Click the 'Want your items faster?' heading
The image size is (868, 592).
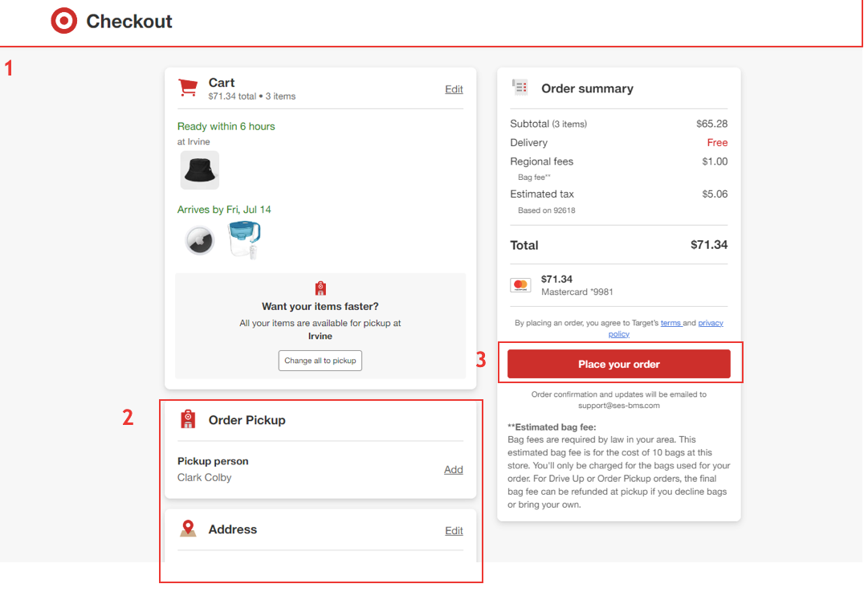tap(320, 306)
